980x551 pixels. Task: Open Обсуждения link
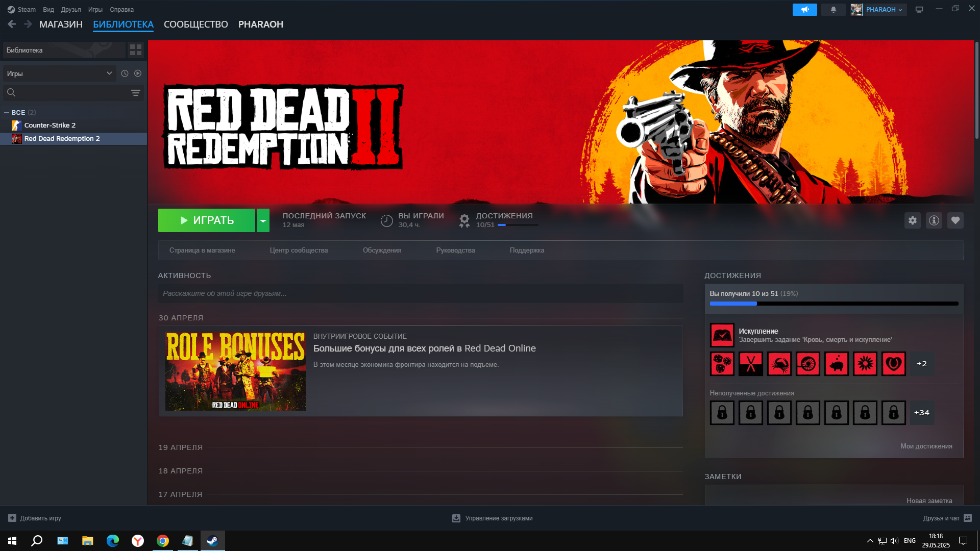(x=382, y=251)
